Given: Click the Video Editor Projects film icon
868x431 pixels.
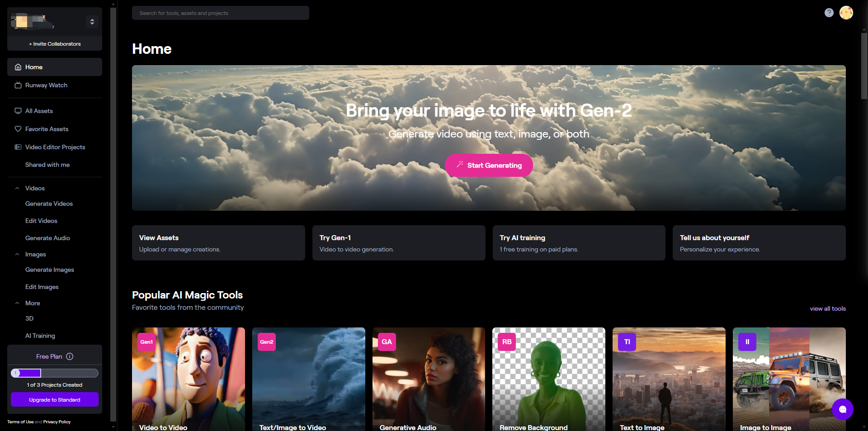Looking at the screenshot, I should pyautogui.click(x=18, y=147).
